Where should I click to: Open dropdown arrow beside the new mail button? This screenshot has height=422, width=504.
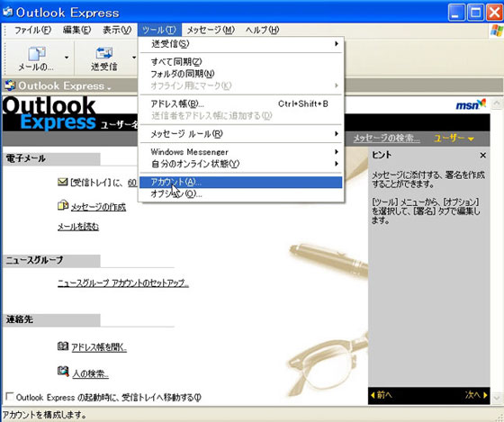[x=67, y=58]
